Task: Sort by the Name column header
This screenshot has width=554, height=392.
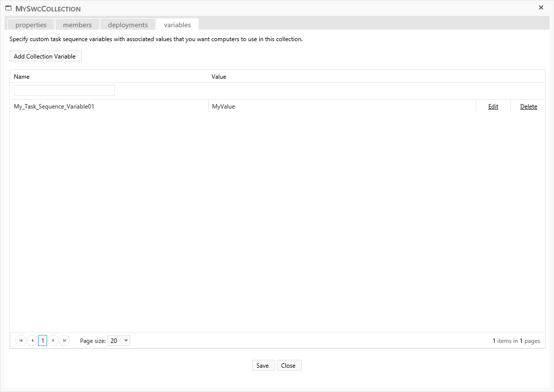Action: (22, 77)
